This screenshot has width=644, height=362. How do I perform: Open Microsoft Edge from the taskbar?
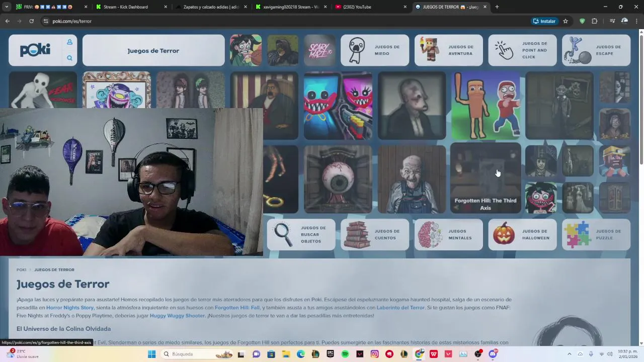tap(301, 354)
